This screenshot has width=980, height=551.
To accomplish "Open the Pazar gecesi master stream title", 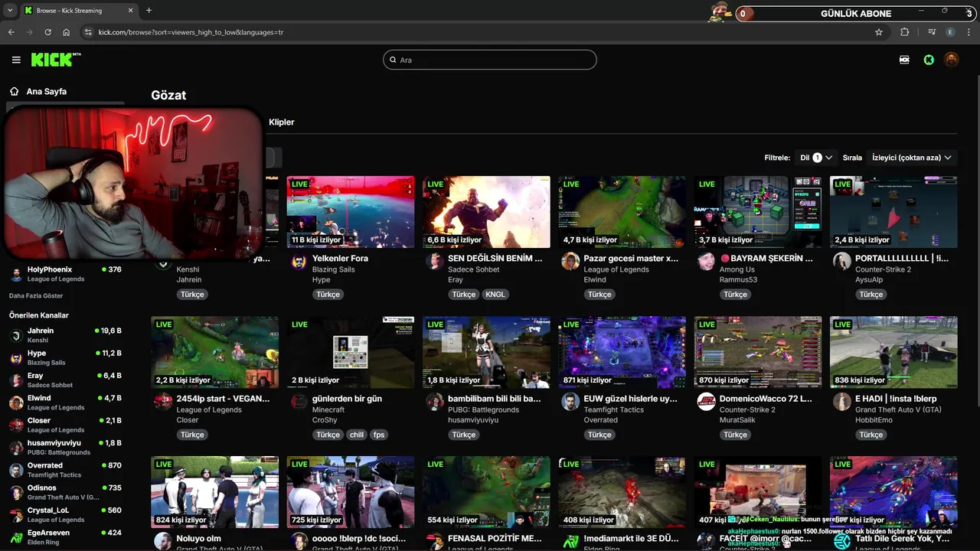I will coord(631,258).
